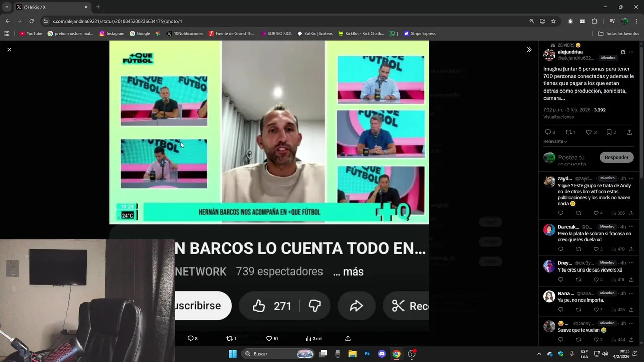Open more options on Darcrak's reply

(631, 227)
